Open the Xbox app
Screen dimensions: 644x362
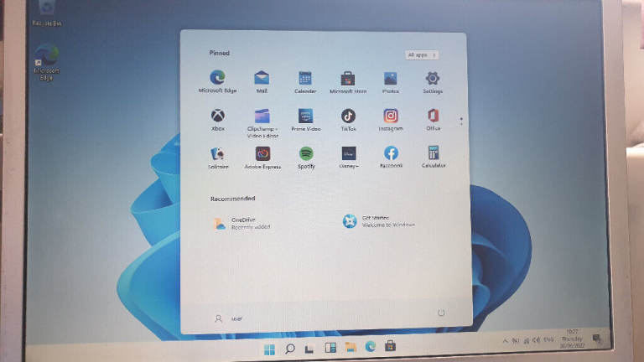(218, 116)
